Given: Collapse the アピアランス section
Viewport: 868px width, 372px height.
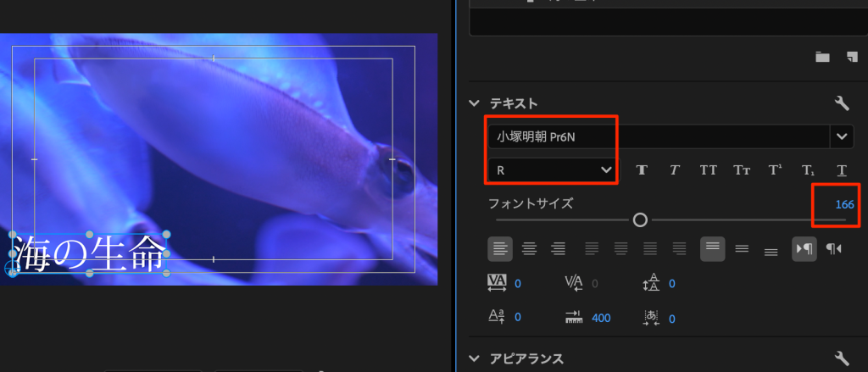Looking at the screenshot, I should point(475,358).
